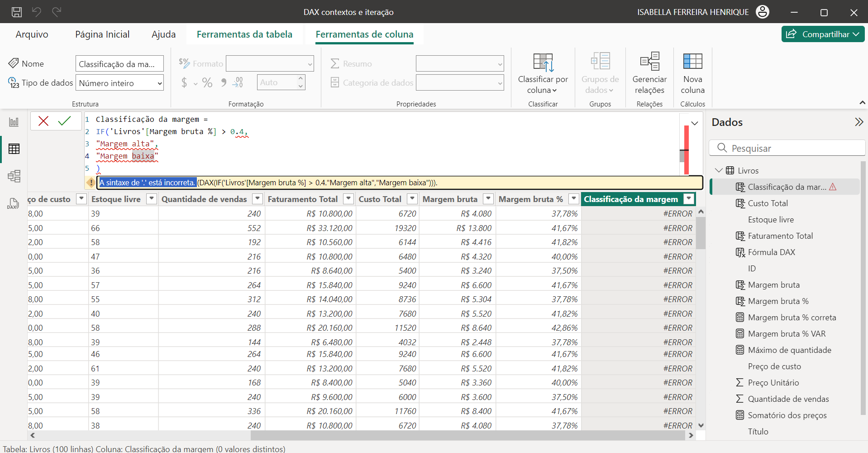Switch to Model view icon

(14, 176)
